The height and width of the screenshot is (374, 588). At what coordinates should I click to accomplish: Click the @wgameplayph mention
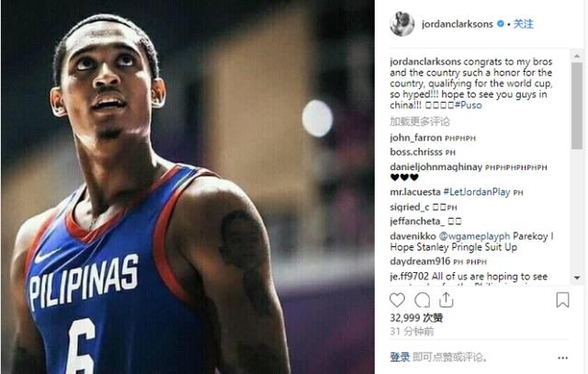click(474, 236)
